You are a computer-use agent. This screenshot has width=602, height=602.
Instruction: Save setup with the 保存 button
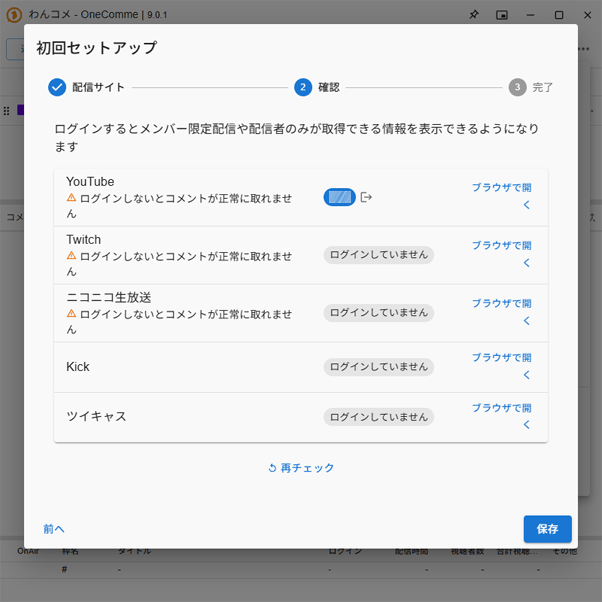click(x=547, y=529)
